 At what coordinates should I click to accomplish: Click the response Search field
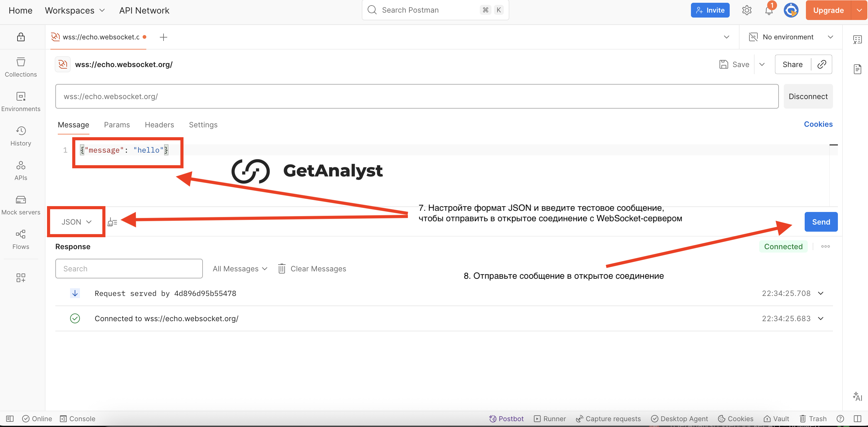tap(129, 269)
